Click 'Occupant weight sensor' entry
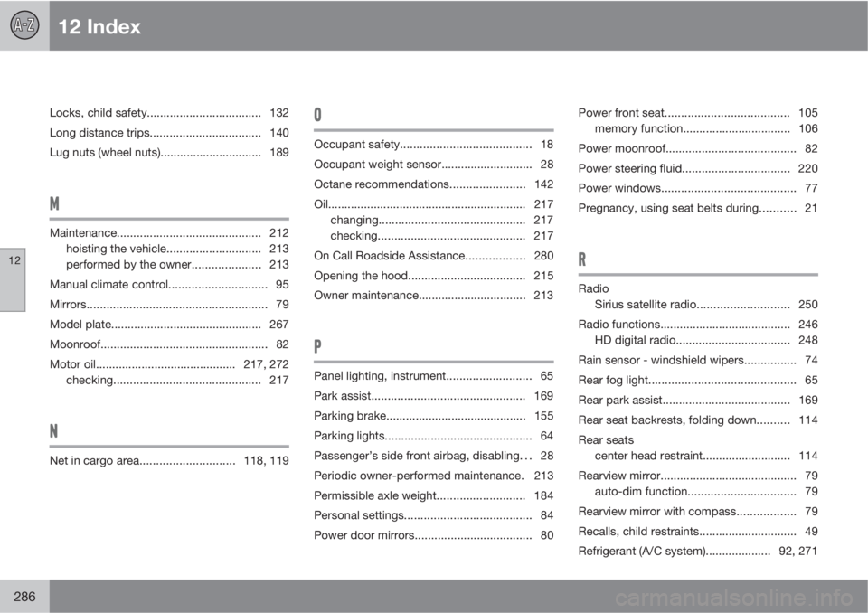 [433, 165]
